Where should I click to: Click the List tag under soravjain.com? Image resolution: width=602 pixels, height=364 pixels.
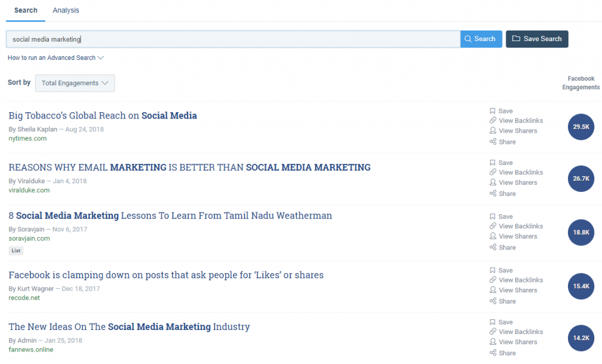(16, 251)
